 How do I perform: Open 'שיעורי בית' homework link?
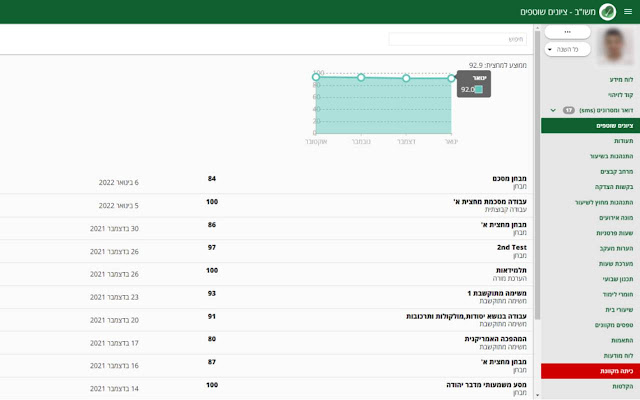[619, 310]
